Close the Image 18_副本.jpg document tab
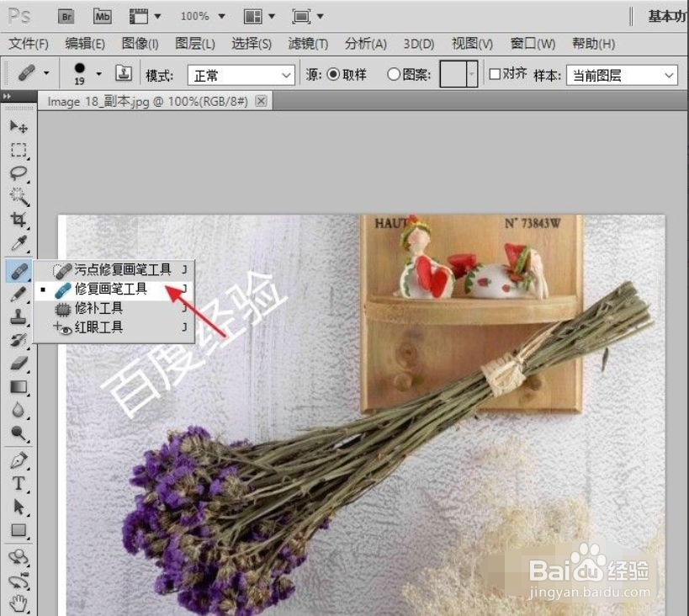This screenshot has height=616, width=689. 261,99
